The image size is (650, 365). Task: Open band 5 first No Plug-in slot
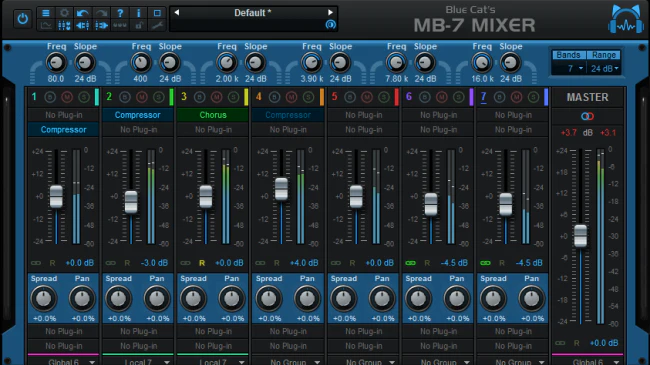point(363,115)
